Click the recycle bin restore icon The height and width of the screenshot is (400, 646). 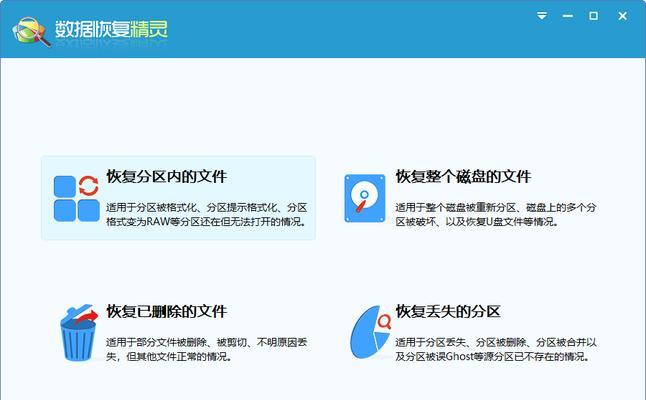[79, 333]
